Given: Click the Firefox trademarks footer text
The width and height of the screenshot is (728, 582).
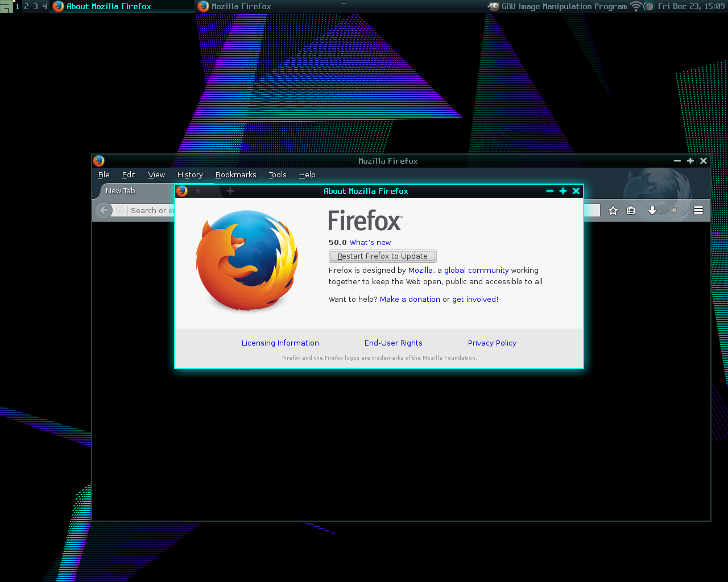Looking at the screenshot, I should click(379, 358).
